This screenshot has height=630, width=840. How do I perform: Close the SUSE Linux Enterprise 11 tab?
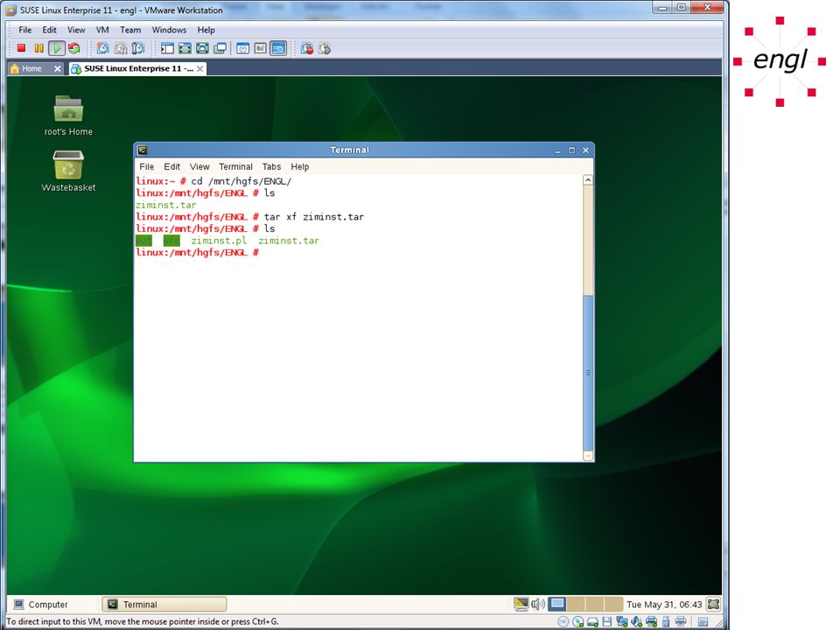(199, 68)
